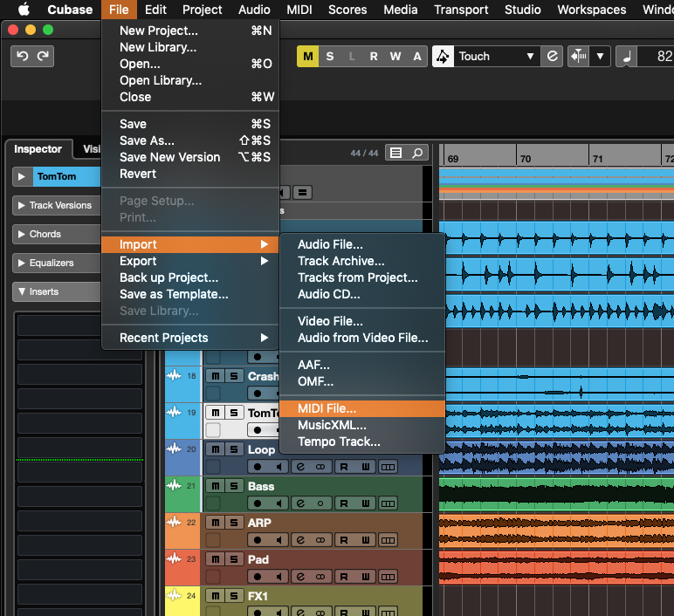Click the waveform icon of track 21

click(174, 486)
